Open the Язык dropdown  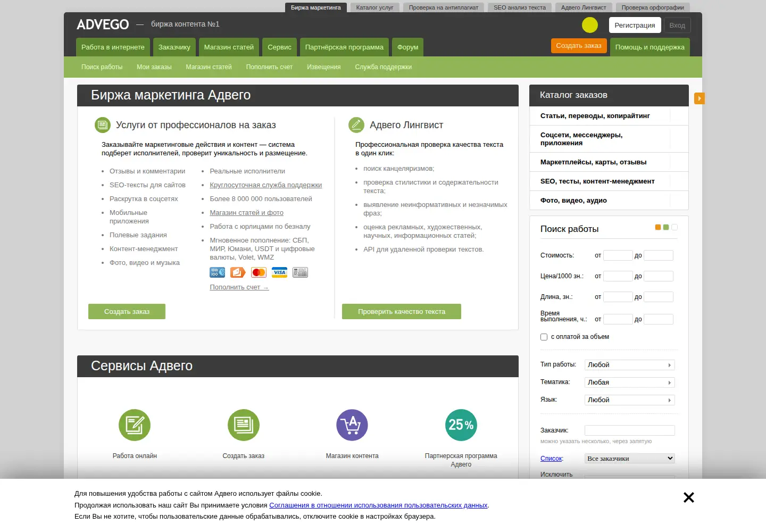(x=630, y=400)
